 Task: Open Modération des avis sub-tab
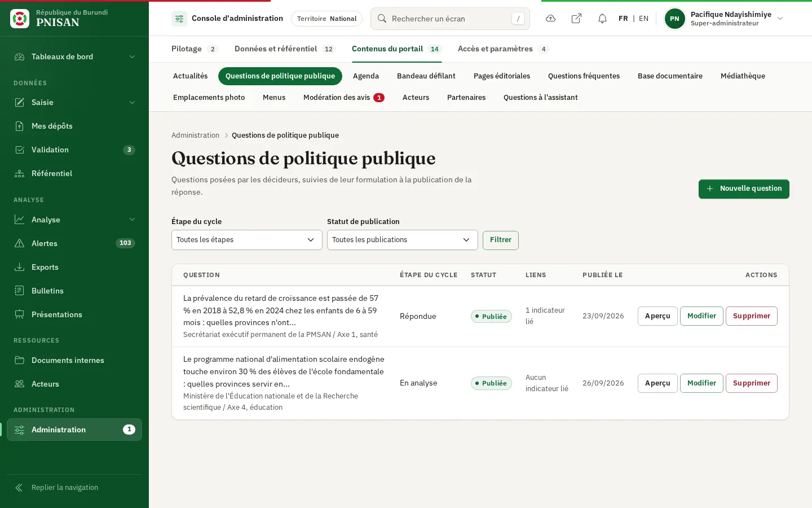click(x=344, y=98)
